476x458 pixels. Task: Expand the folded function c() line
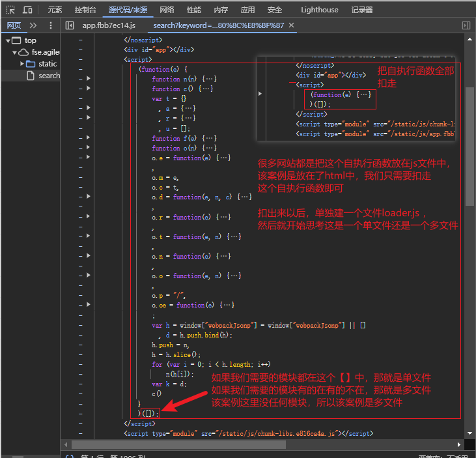tap(89, 88)
